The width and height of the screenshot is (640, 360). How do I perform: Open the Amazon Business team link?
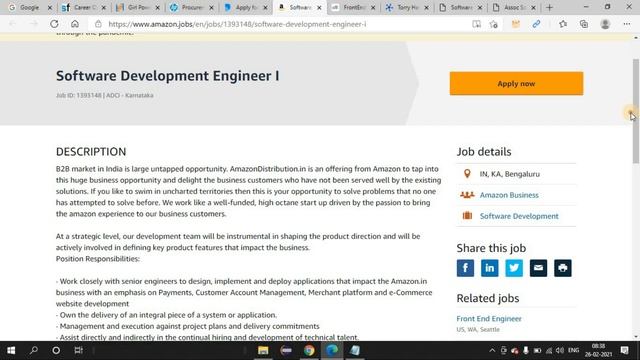[x=509, y=195]
